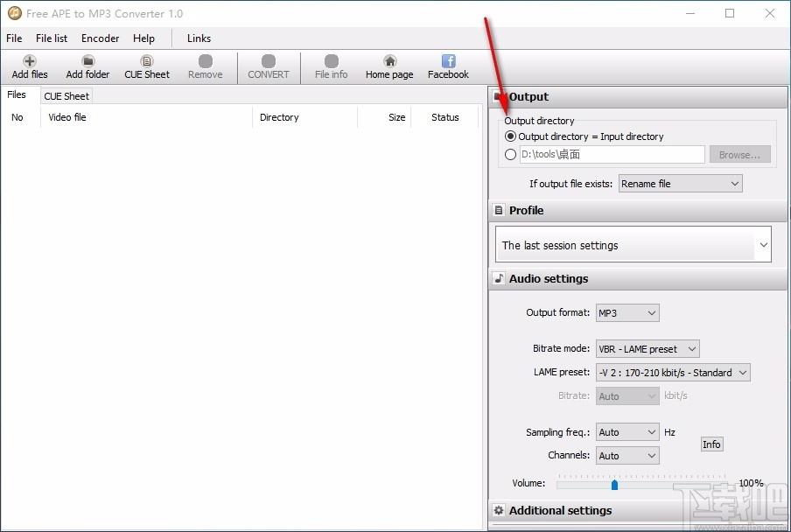Open the Links menu

199,38
